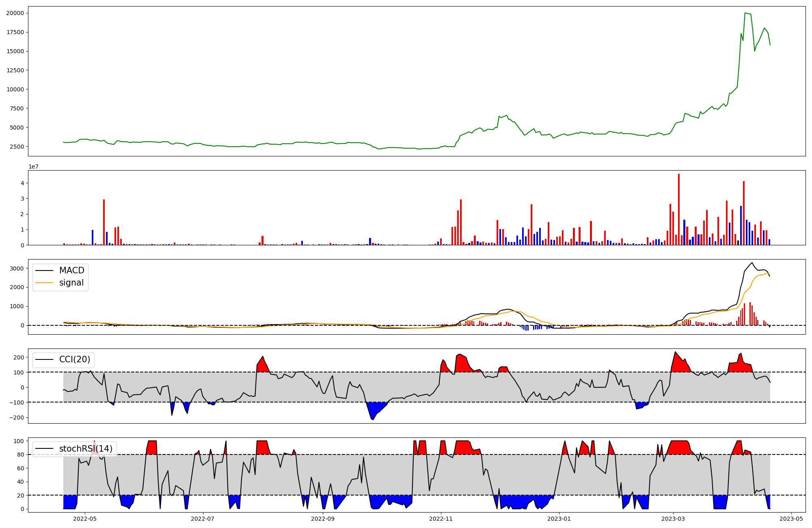Click the 60 tick on stochRSI axis
The height and width of the screenshot is (528, 812).
point(20,468)
